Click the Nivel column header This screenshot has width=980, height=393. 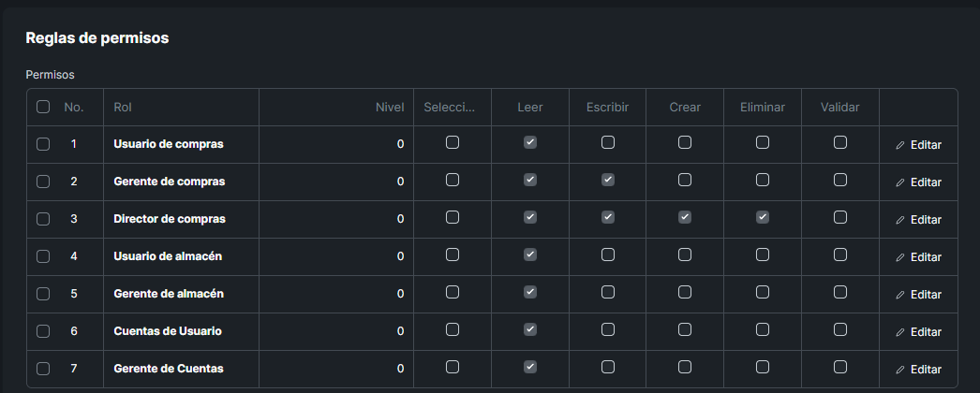pyautogui.click(x=389, y=108)
